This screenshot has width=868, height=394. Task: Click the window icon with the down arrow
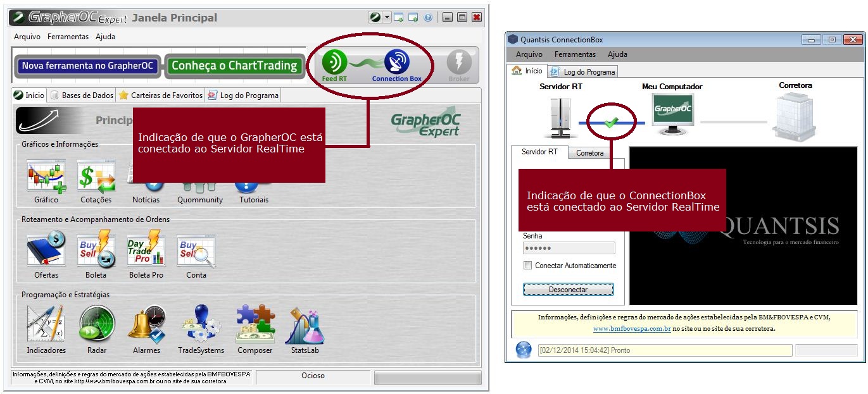coord(399,18)
